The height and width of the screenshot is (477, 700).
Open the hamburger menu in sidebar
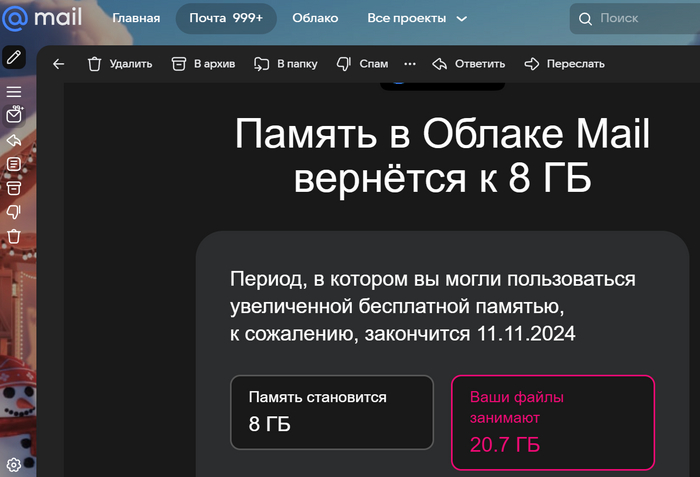click(x=14, y=92)
